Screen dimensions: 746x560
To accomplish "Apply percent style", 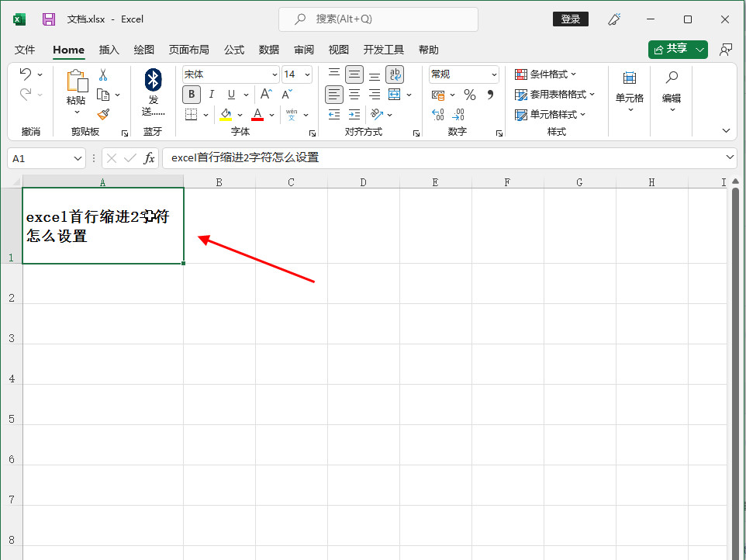I will click(470, 95).
